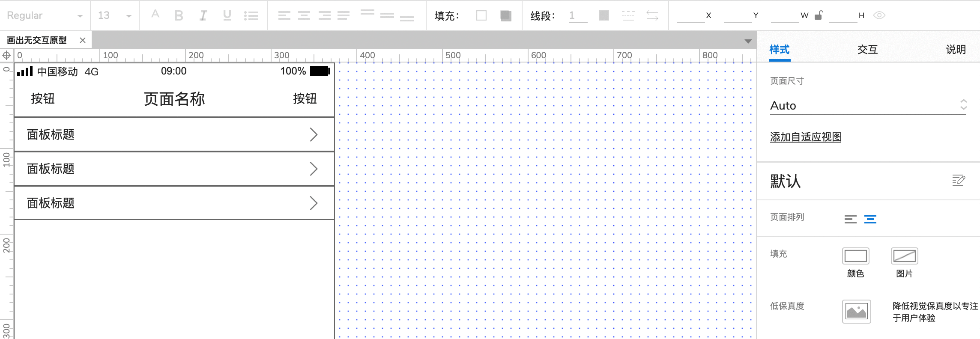Toggle bold formatting
980x339 pixels.
pos(179,15)
